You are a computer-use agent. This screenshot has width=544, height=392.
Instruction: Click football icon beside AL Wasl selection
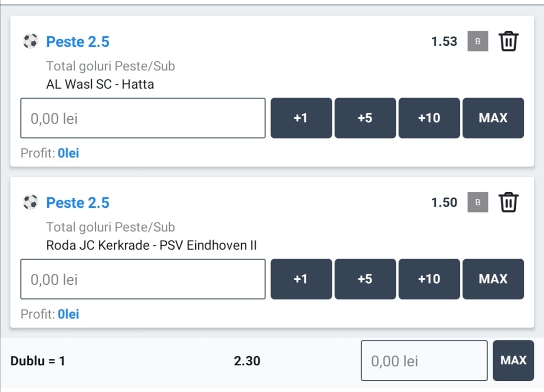(31, 41)
